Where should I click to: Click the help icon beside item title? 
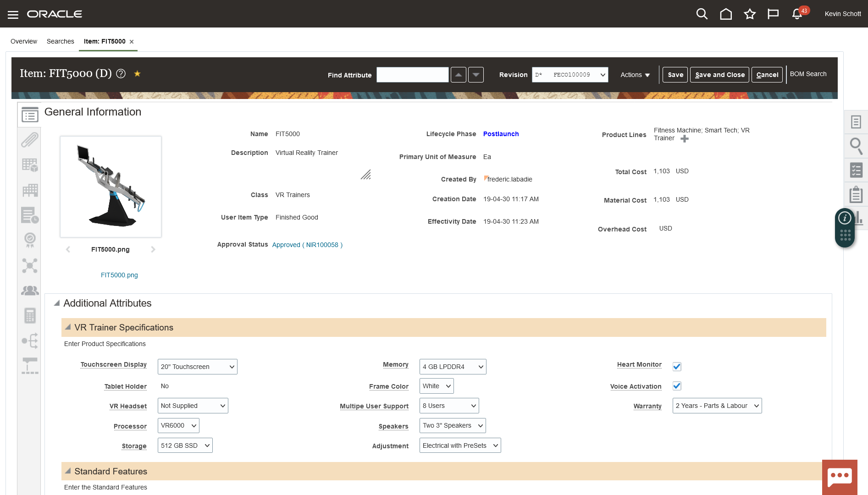tap(121, 74)
